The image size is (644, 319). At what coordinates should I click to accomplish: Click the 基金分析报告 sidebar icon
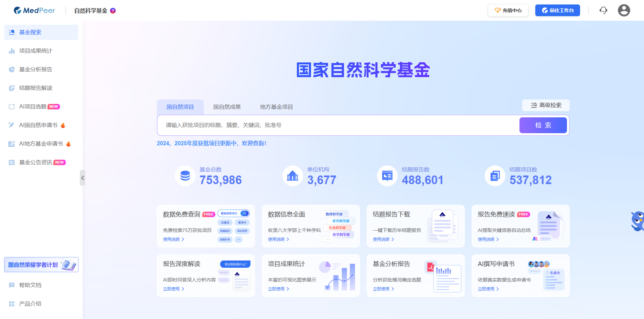[12, 69]
